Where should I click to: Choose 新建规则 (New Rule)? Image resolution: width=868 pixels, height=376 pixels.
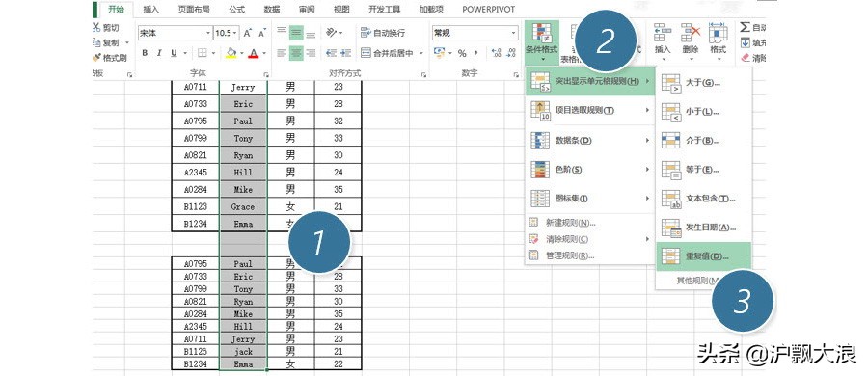590,223
